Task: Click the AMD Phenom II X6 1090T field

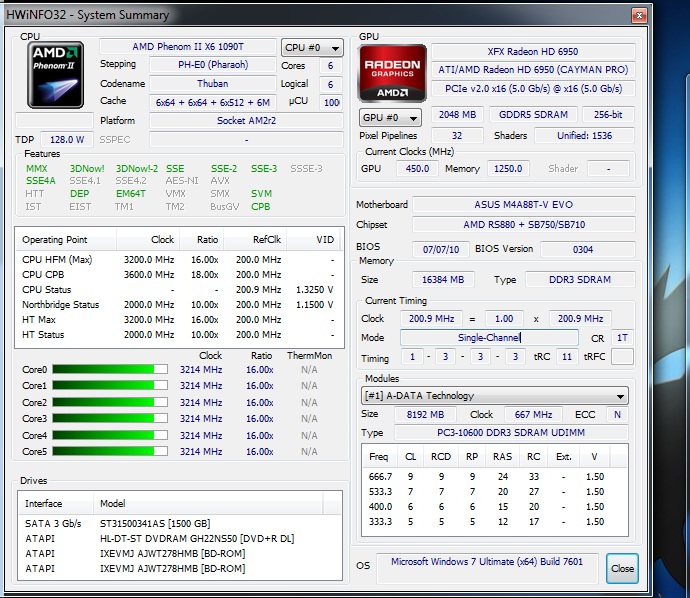Action: point(188,47)
